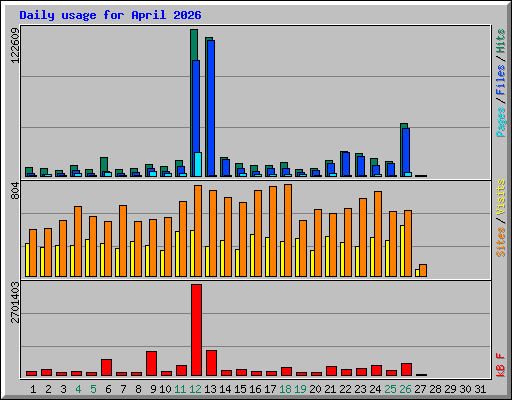Click the 'Hits' legend label
The image size is (512, 400).
[500, 41]
